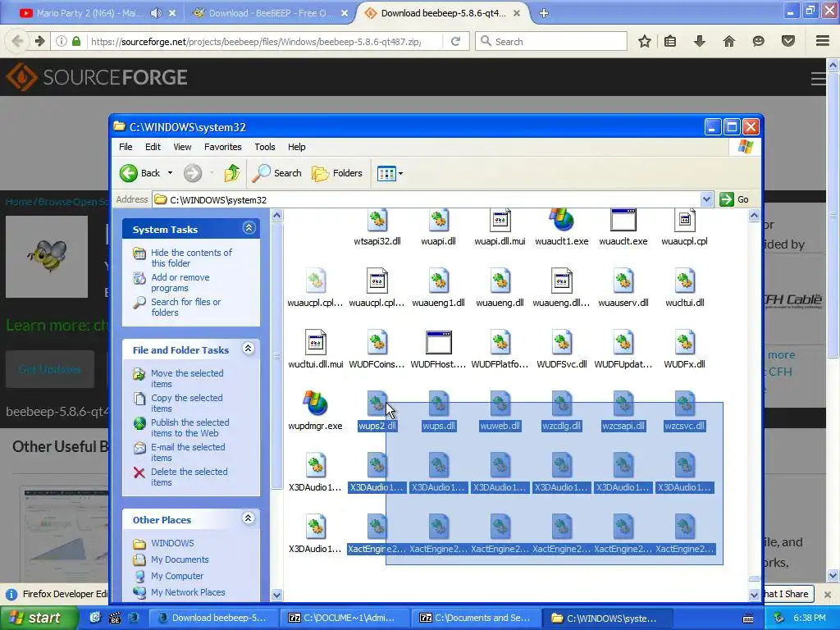Click Delete the selected items

pyautogui.click(x=189, y=477)
